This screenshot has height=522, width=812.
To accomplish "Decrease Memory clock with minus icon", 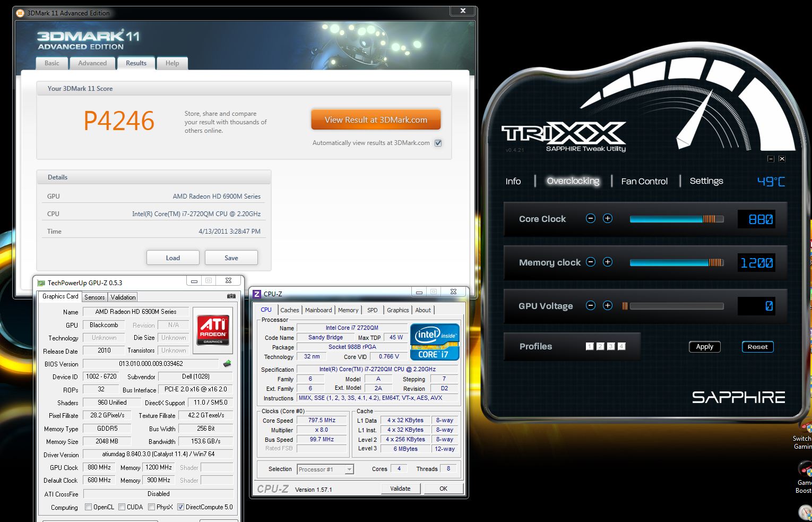I will pos(591,262).
